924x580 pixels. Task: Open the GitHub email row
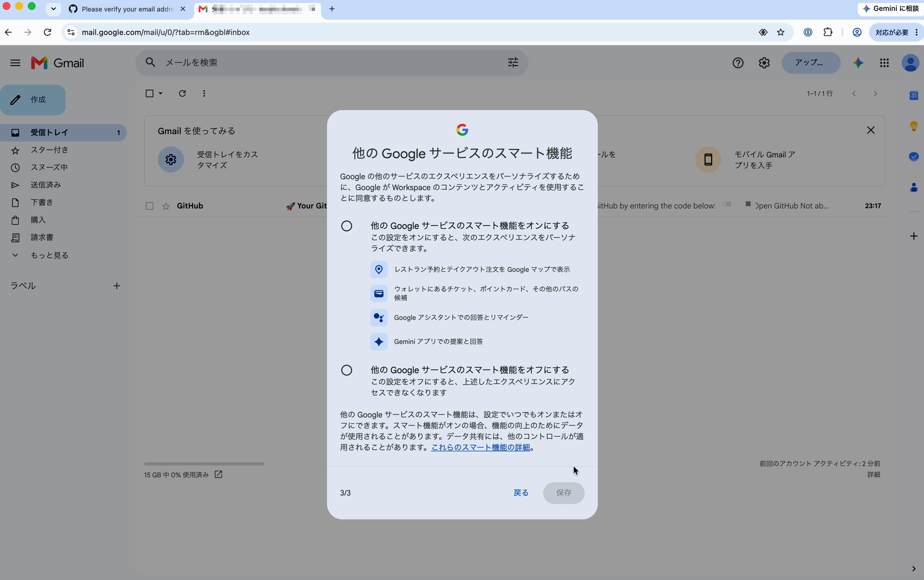[x=512, y=206]
